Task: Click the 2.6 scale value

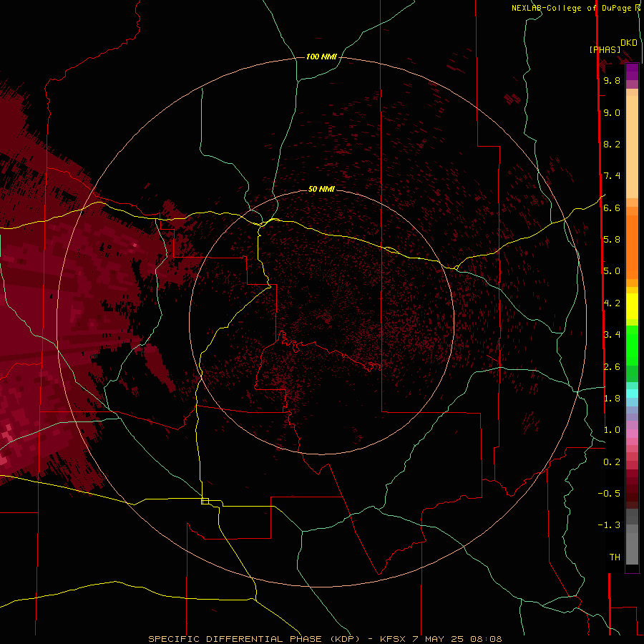Action: click(x=612, y=367)
